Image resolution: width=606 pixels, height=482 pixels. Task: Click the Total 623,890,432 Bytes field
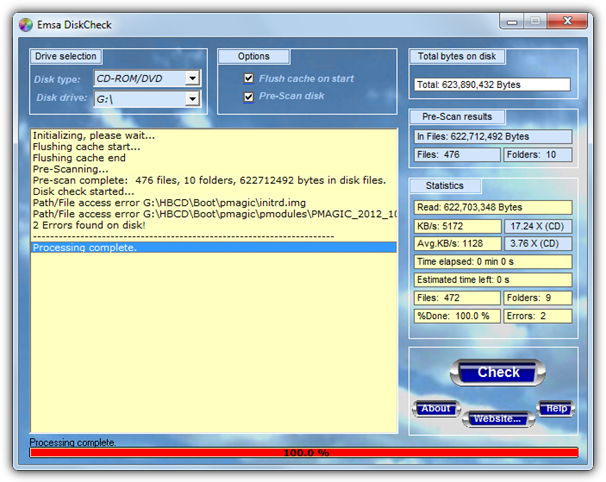point(492,85)
